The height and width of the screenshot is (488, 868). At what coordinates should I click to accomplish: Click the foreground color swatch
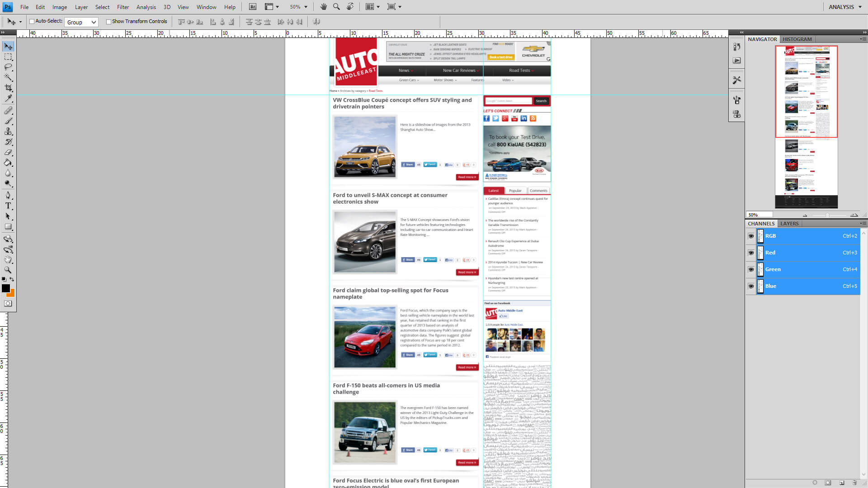pos(6,288)
